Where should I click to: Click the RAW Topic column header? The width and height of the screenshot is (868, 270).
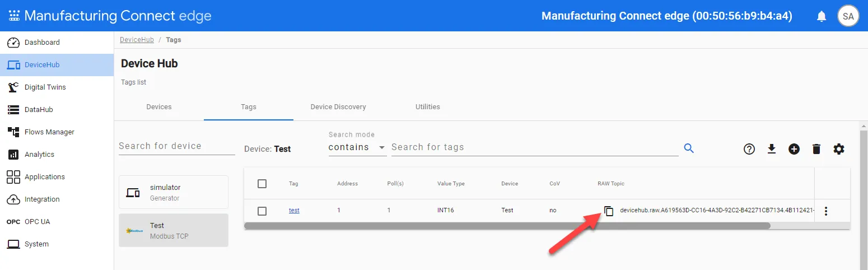tap(611, 184)
